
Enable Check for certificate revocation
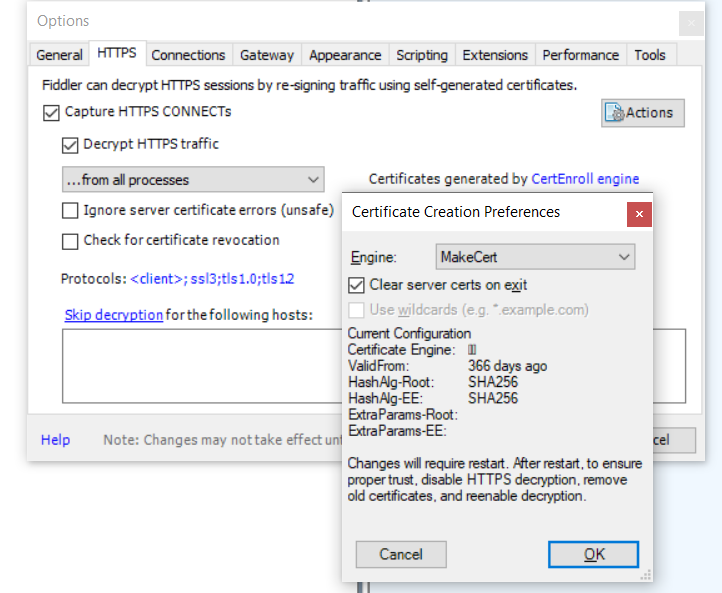70,241
